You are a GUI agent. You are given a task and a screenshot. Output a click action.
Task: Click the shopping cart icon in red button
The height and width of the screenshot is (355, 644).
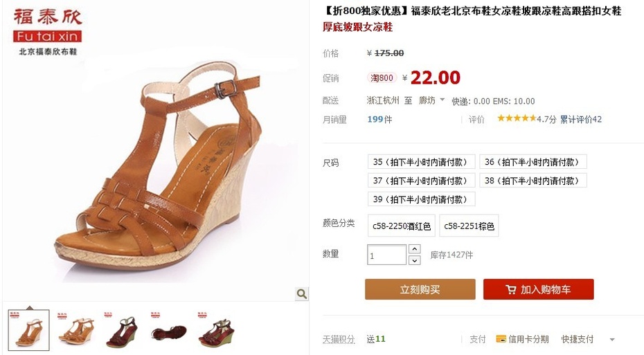coord(510,290)
